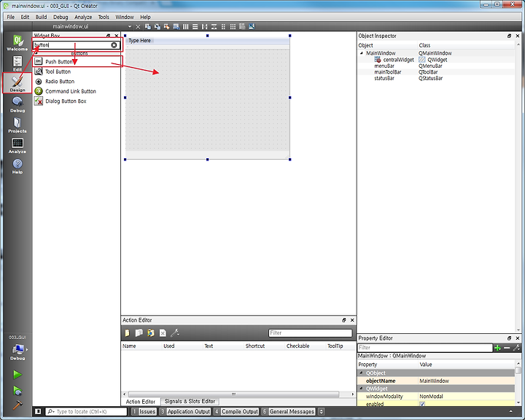
Task: Switch to Edit mode in sidebar
Action: tap(17, 63)
